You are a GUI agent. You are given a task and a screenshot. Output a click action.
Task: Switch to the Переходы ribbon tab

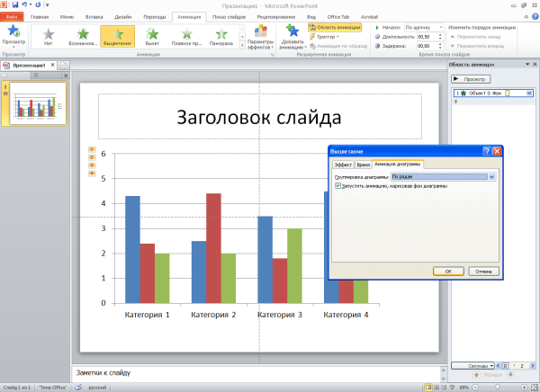click(x=154, y=17)
